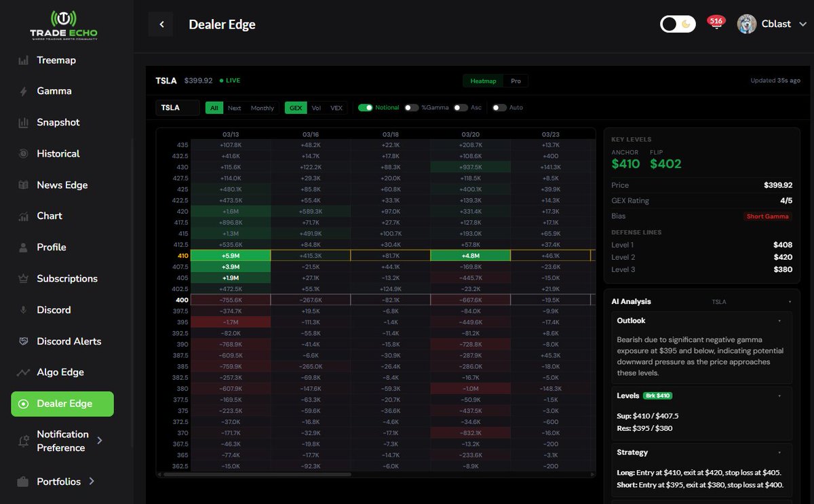Click the LIVE status indicator
This screenshot has height=504, width=814.
(229, 81)
